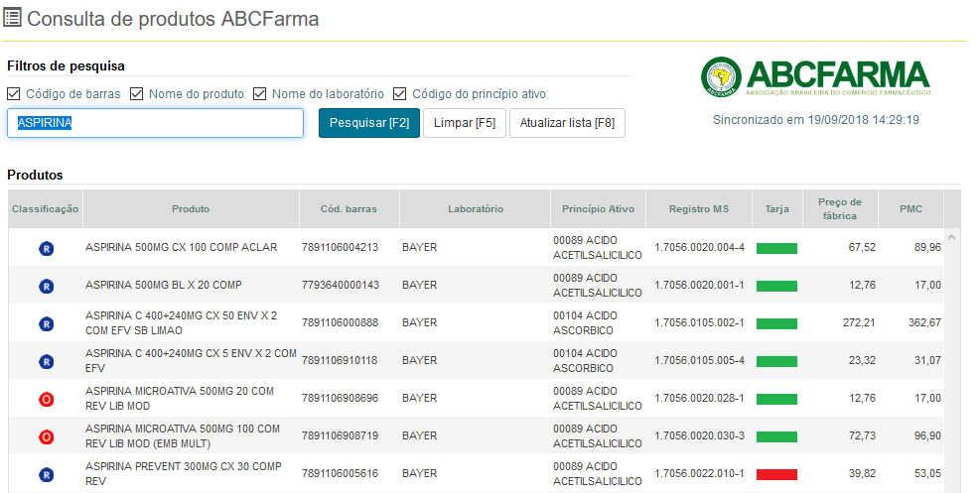Screen dimensions: 980x493
Task: Click registro 1.7056.0020.004-4
Action: click(699, 247)
